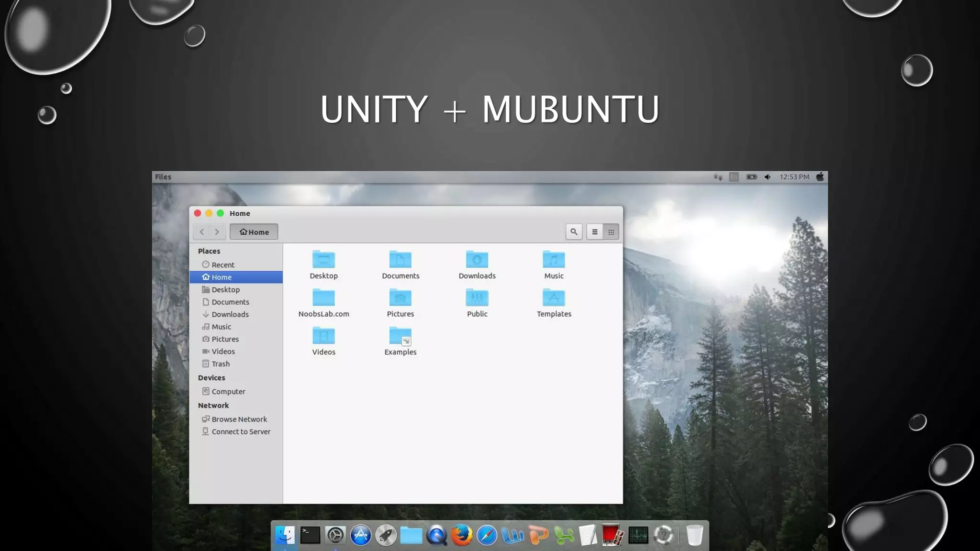Launch the green X spreadsheet dock icon

(564, 535)
